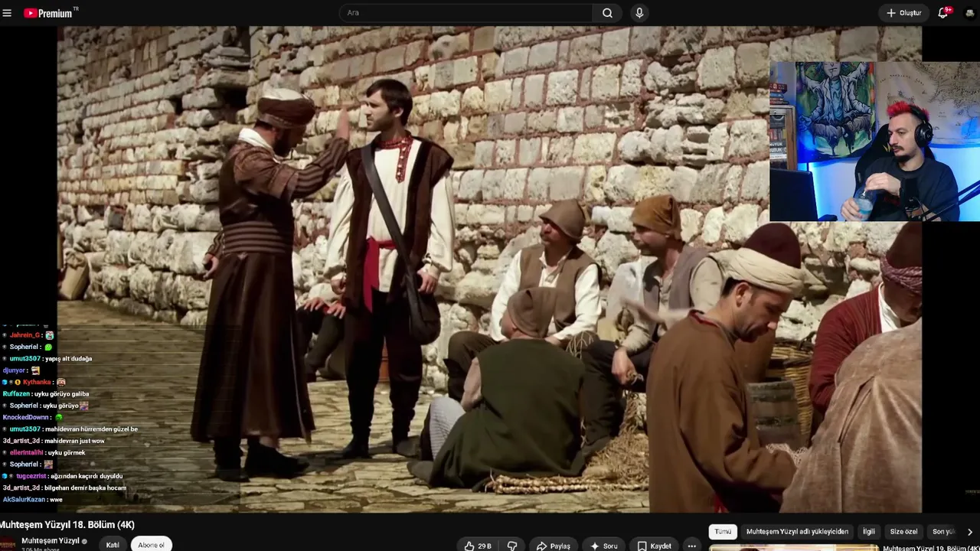Open the YouTube guide hamburger menu
The height and width of the screenshot is (551, 980).
(7, 13)
